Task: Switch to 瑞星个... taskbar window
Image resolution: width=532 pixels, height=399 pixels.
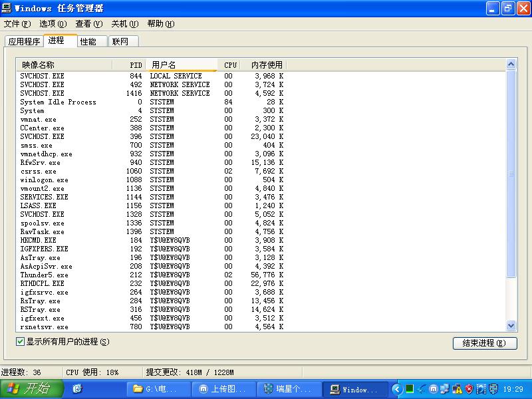Action: (x=289, y=389)
